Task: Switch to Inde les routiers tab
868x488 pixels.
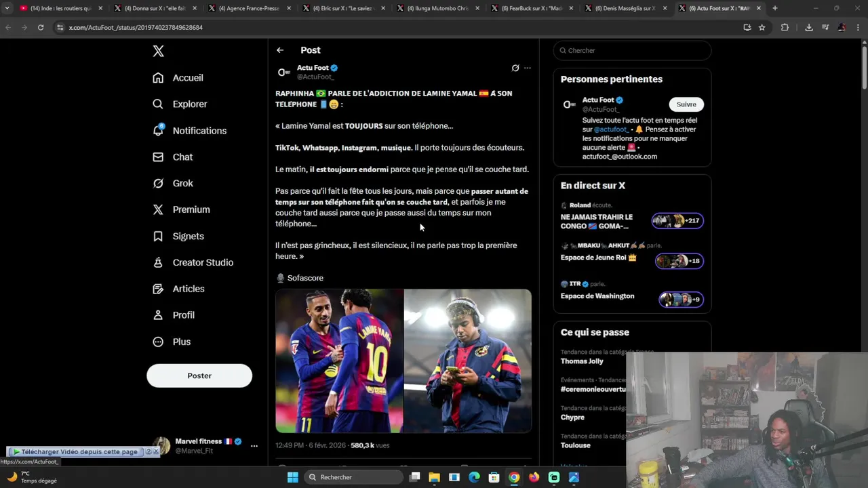Action: [60, 8]
